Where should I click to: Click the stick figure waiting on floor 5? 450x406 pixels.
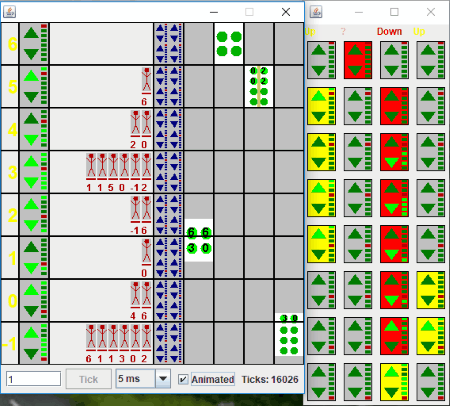(146, 81)
